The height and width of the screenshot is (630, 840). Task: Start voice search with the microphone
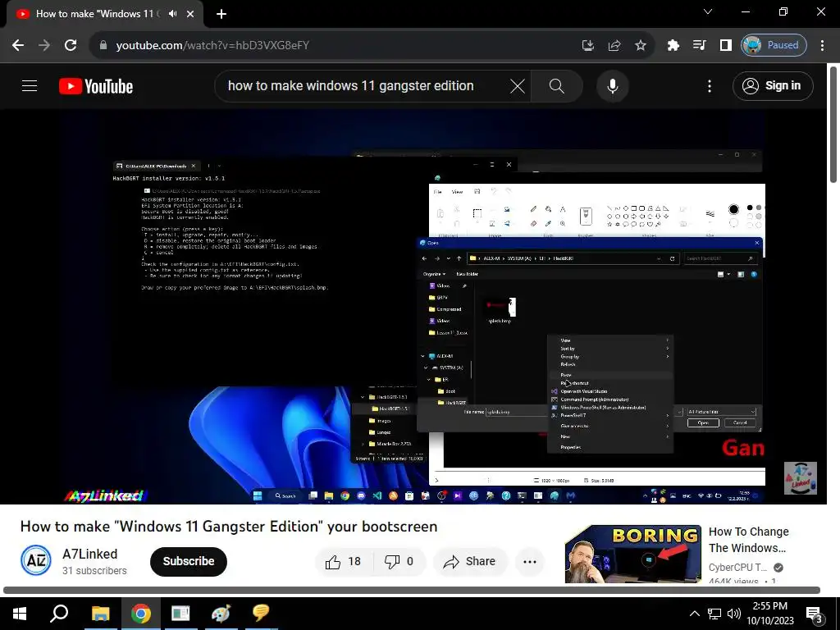pos(612,85)
